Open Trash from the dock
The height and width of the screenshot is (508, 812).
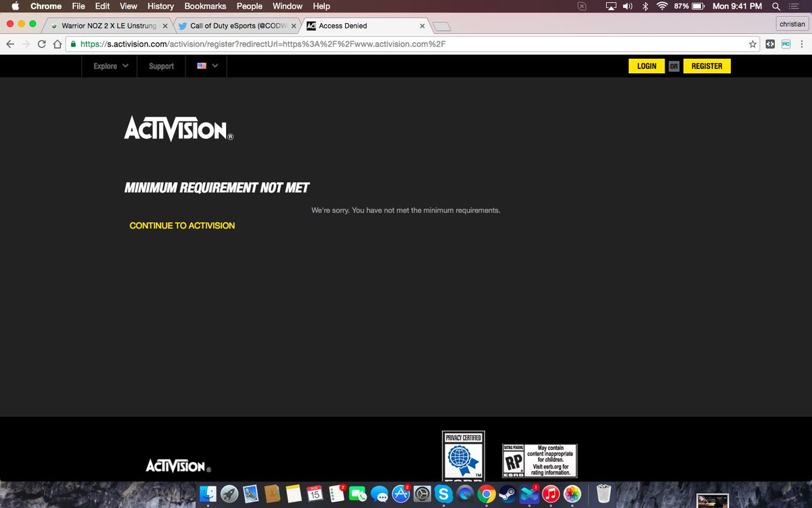(x=603, y=494)
